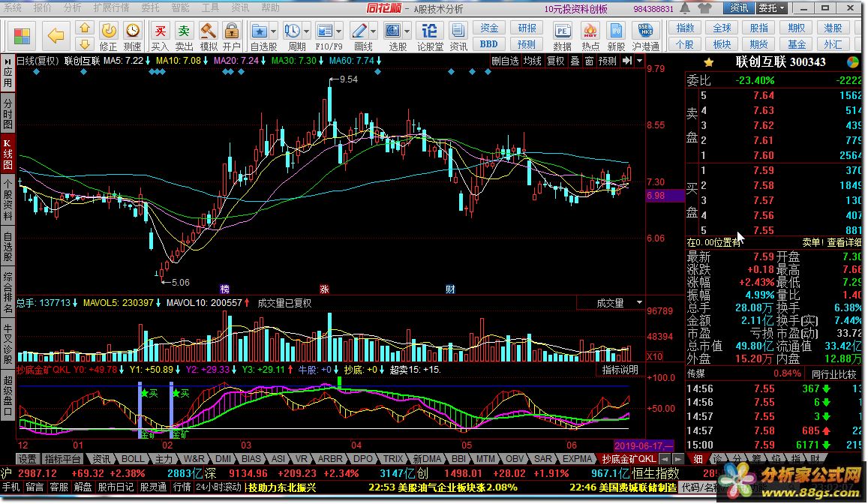The image size is (868, 504).
Task: Click 删自选 to remove from watchlist
Action: (x=505, y=61)
